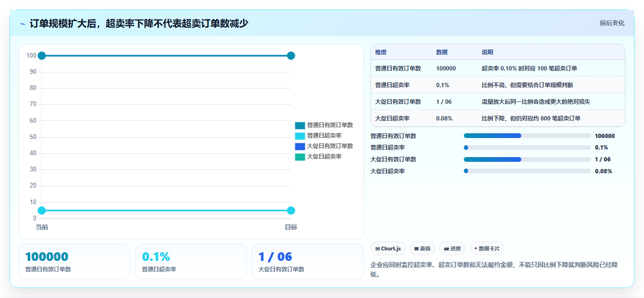Viewport: 644px width, 298px height.
Task: Toggle 普通日超卖率 legend color swatch
Action: coord(300,136)
